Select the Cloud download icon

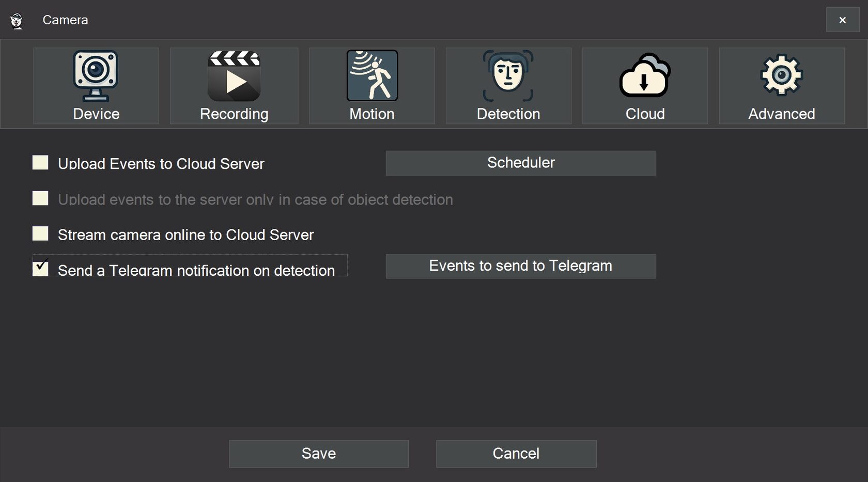(x=645, y=75)
